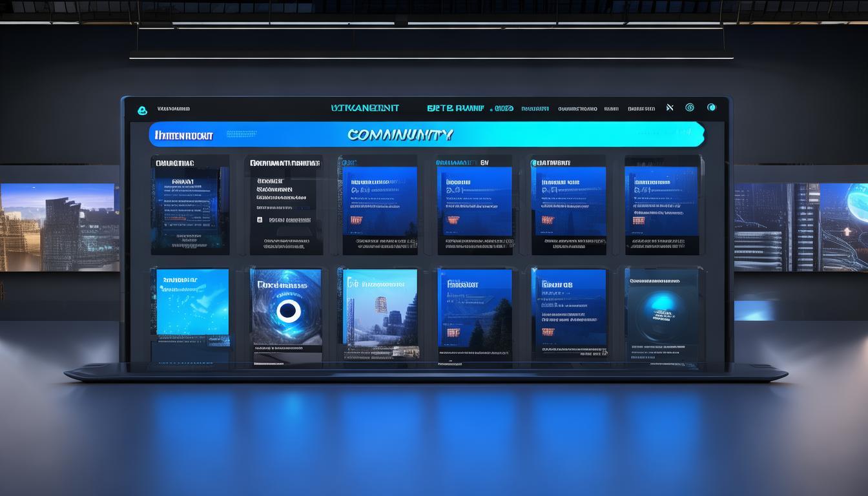
Task: Open the last card in the top row
Action: [x=662, y=205]
